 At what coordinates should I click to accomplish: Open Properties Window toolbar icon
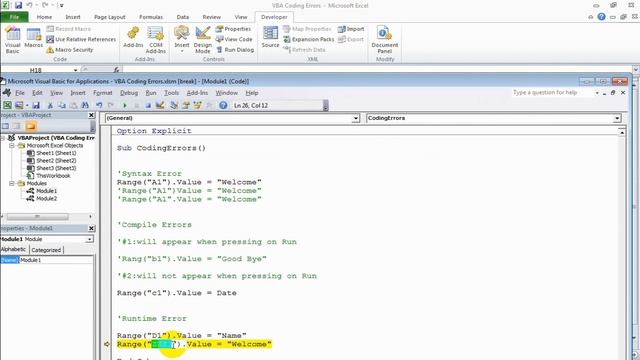pos(186,105)
